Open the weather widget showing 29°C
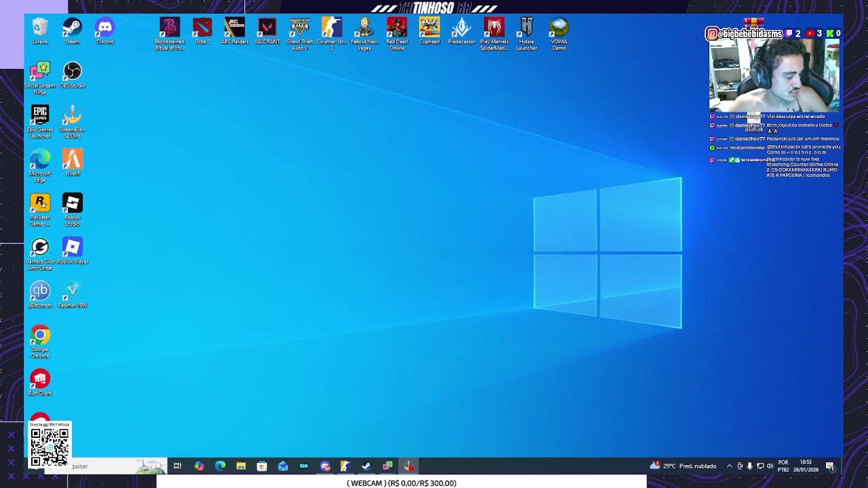This screenshot has width=868, height=488. pos(683,466)
